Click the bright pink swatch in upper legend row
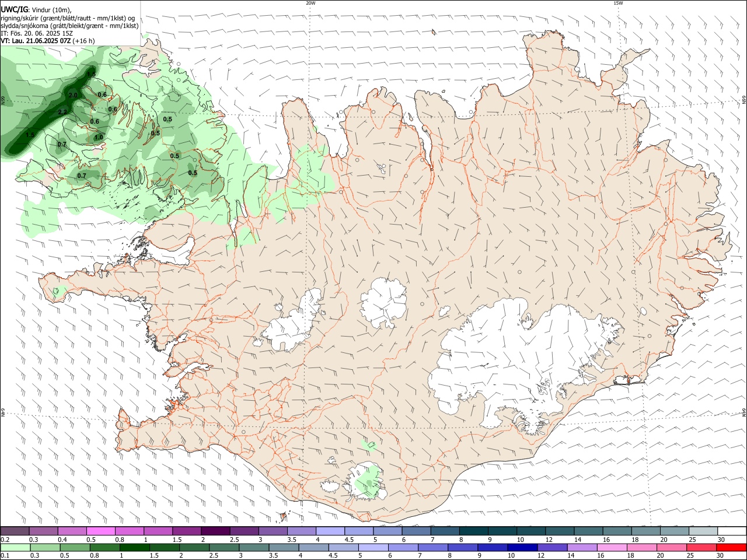 pos(100,531)
